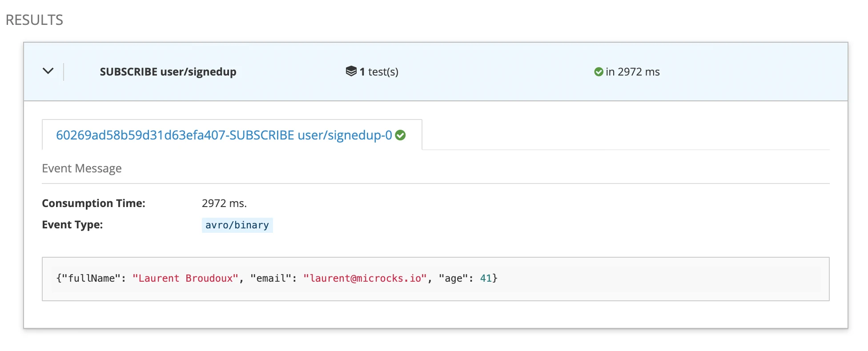Click the "Laurent Broudoux" string in JSON
This screenshot has height=351, width=868.
(185, 279)
